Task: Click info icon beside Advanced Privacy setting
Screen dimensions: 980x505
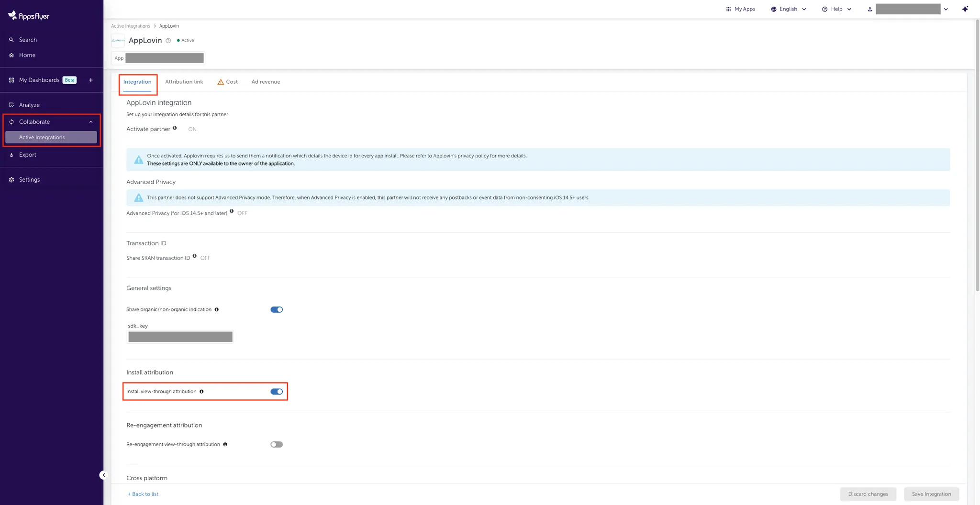Action: [232, 211]
